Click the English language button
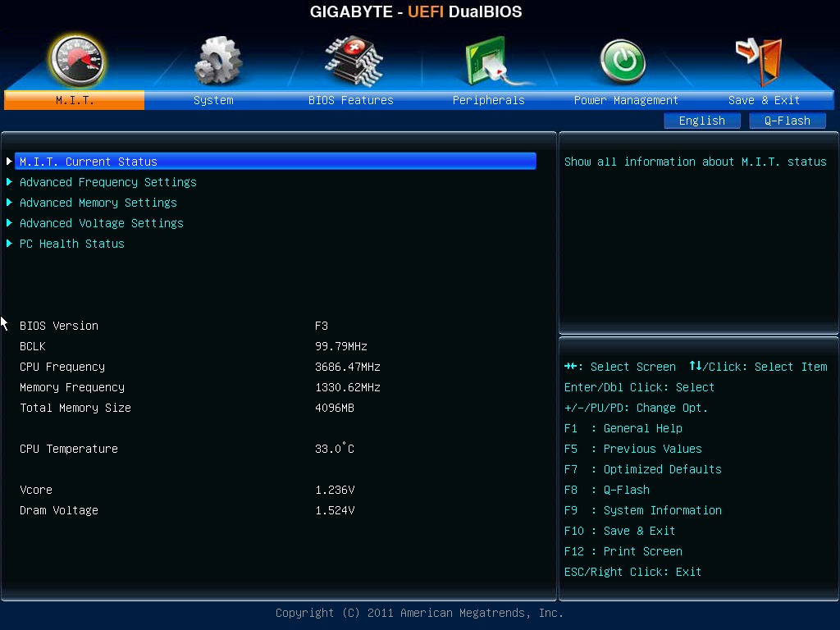Image resolution: width=840 pixels, height=630 pixels. tap(702, 121)
